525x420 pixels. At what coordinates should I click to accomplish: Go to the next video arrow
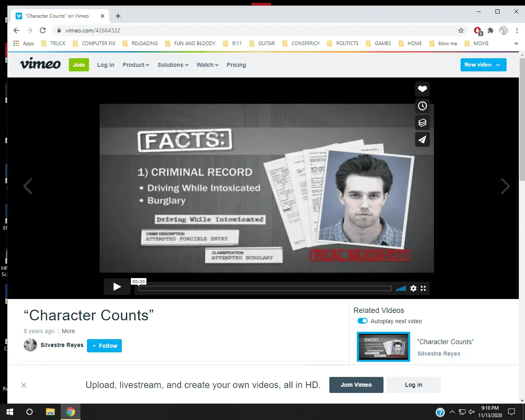coord(505,186)
